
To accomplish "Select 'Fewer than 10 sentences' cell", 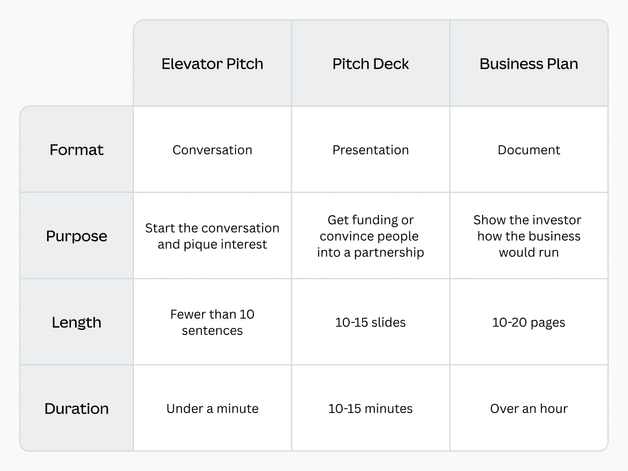I will click(212, 322).
